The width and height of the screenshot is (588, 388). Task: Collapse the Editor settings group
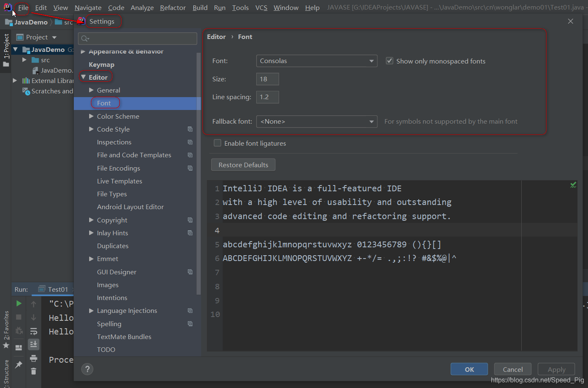click(83, 77)
